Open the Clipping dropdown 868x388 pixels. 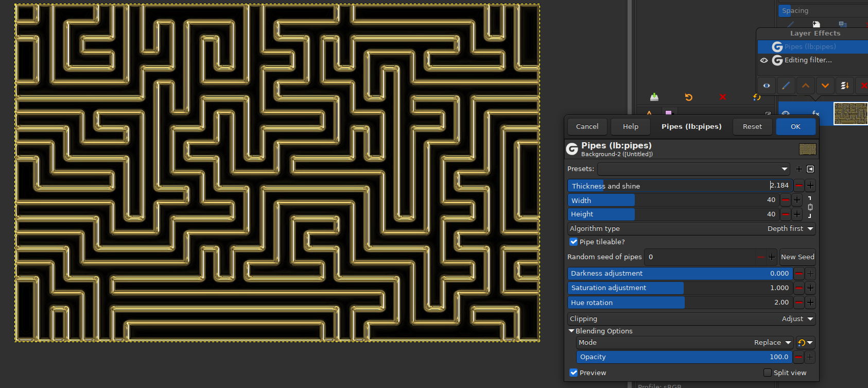(691, 319)
